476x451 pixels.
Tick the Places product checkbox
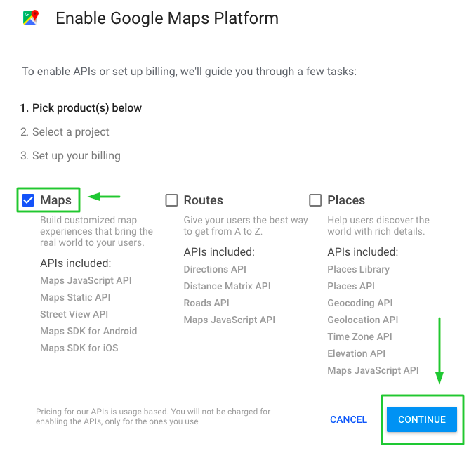tap(315, 200)
